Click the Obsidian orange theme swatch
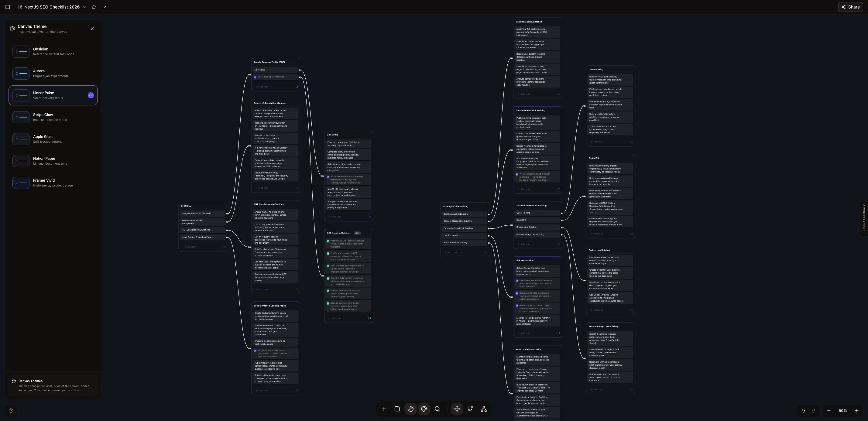The height and width of the screenshot is (421, 868). [21, 52]
